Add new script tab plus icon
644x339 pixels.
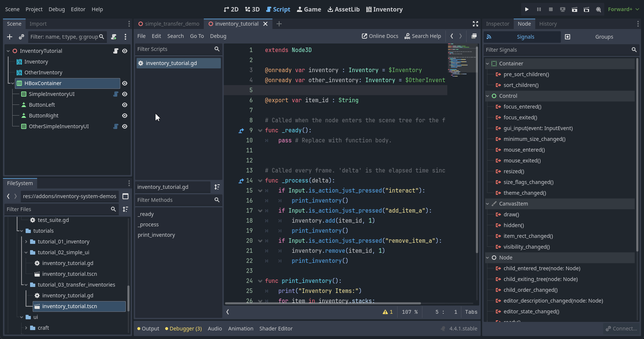(x=279, y=24)
